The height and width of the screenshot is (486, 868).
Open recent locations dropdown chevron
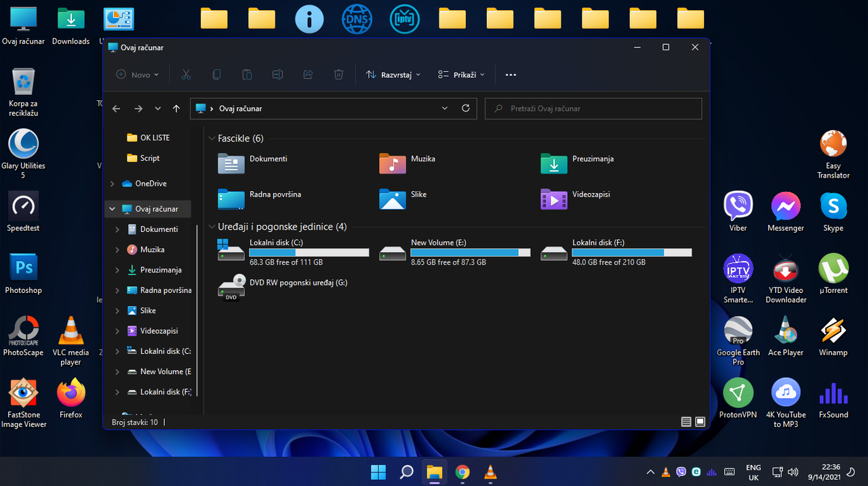pyautogui.click(x=158, y=108)
